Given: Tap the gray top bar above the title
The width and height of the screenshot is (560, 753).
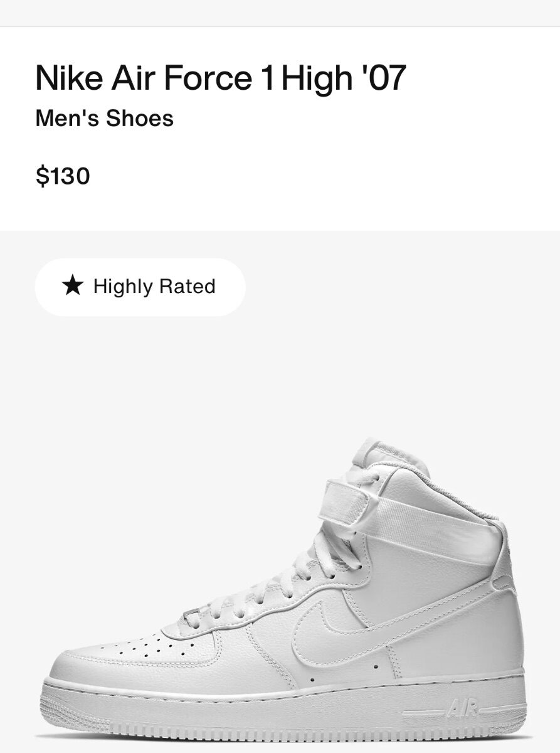Looking at the screenshot, I should pyautogui.click(x=280, y=13).
